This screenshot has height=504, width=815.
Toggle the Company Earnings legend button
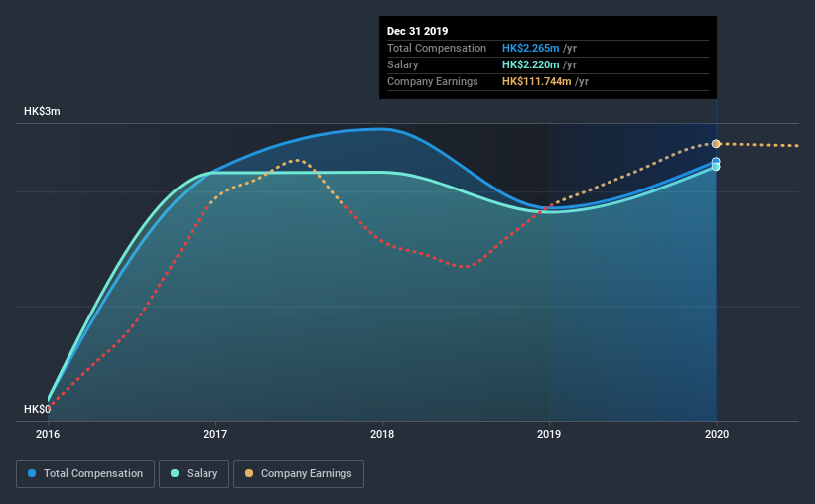299,474
